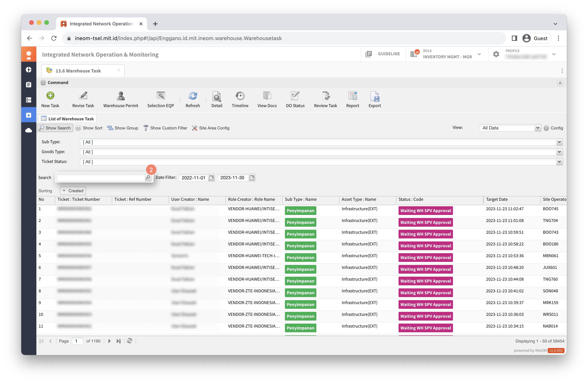Sort by the Target Date column header

pyautogui.click(x=511, y=199)
